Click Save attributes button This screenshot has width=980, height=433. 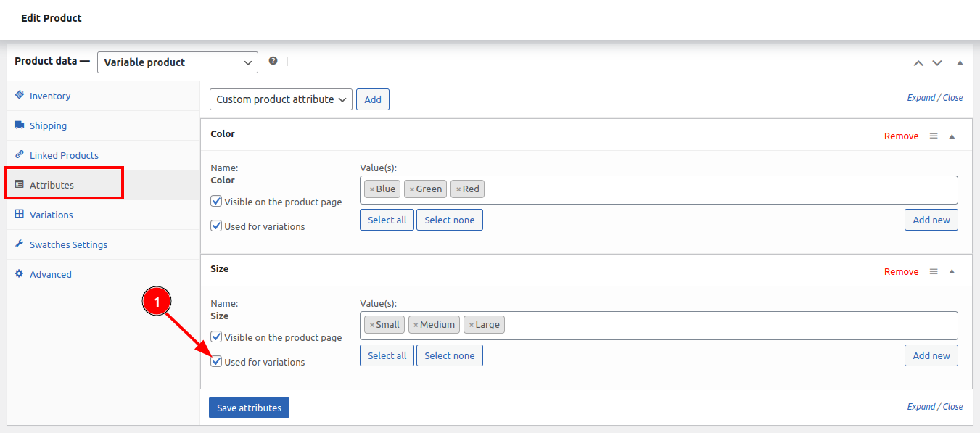point(250,408)
